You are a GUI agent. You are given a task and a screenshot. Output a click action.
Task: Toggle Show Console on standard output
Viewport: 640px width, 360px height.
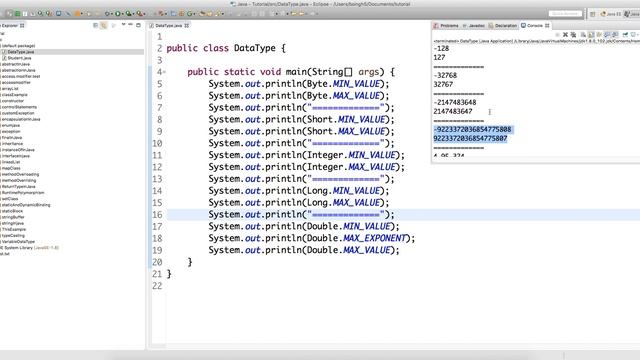[607, 35]
